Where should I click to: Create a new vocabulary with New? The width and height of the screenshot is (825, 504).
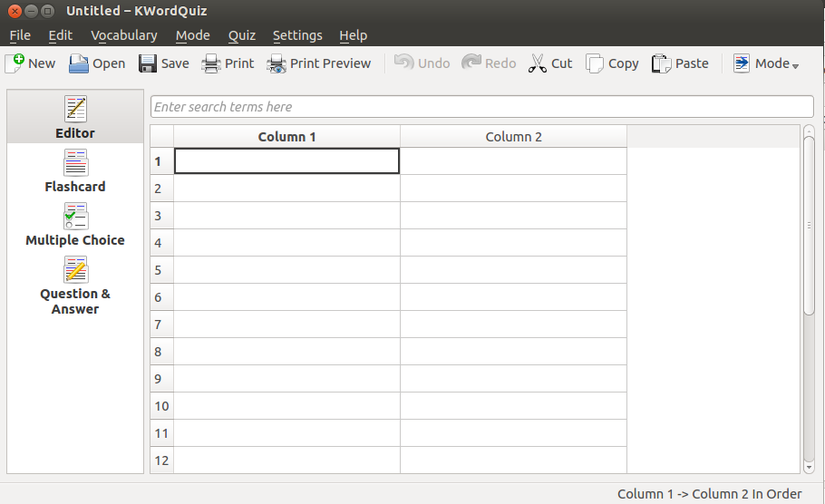(x=30, y=63)
